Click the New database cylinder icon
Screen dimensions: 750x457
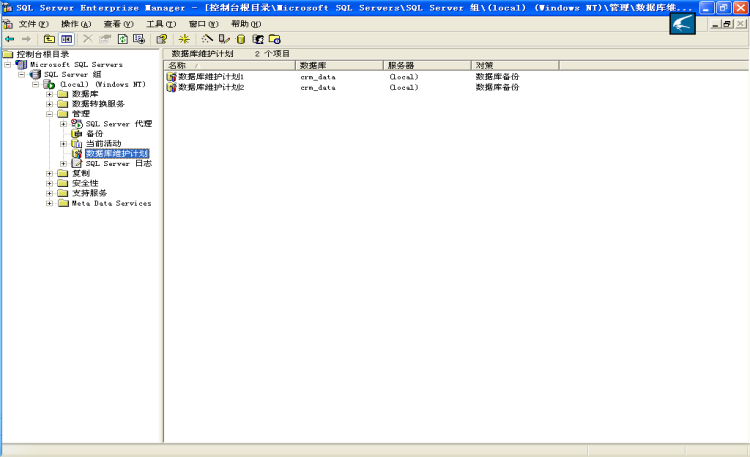(241, 39)
